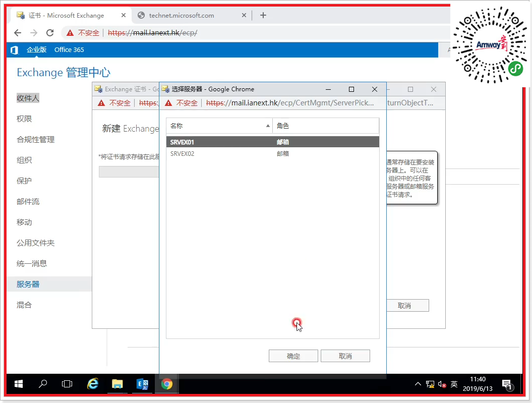
Task: Open a new browser tab with plus icon
Action: point(263,15)
